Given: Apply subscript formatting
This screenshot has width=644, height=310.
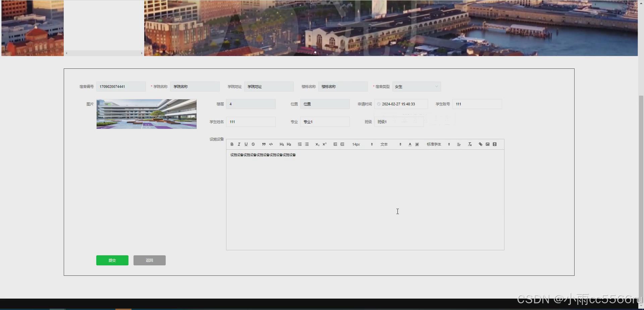Looking at the screenshot, I should tap(317, 144).
